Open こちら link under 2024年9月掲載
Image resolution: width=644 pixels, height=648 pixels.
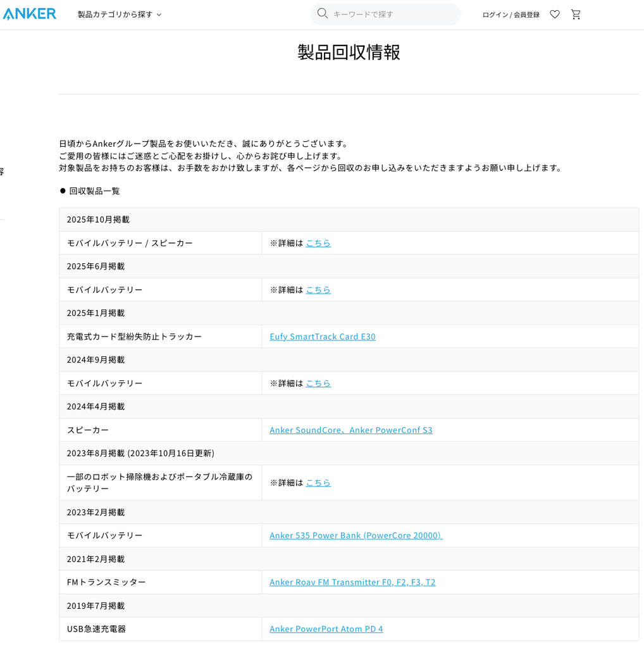(318, 383)
